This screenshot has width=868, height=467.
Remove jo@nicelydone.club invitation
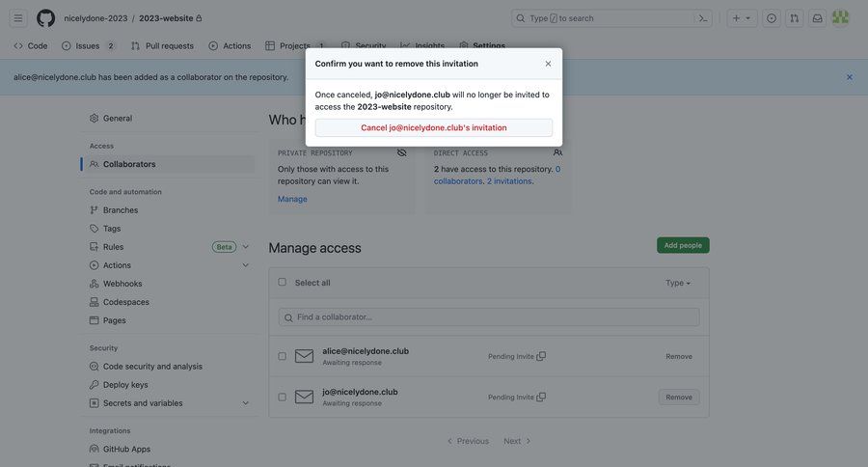pyautogui.click(x=679, y=397)
